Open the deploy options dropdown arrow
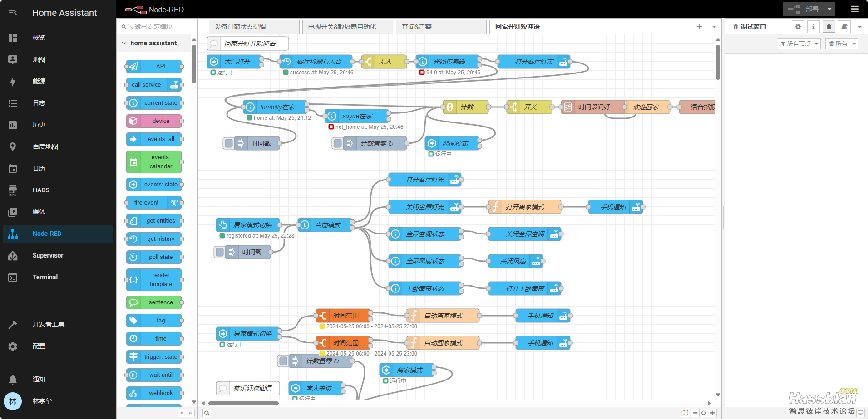The width and height of the screenshot is (868, 419). 829,9
